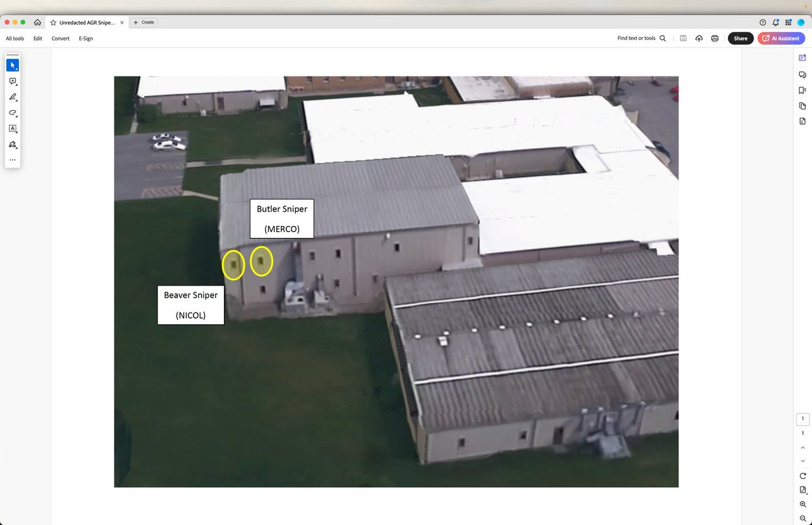Open the Bookmarks panel
This screenshot has width=812, height=525.
pyautogui.click(x=803, y=90)
